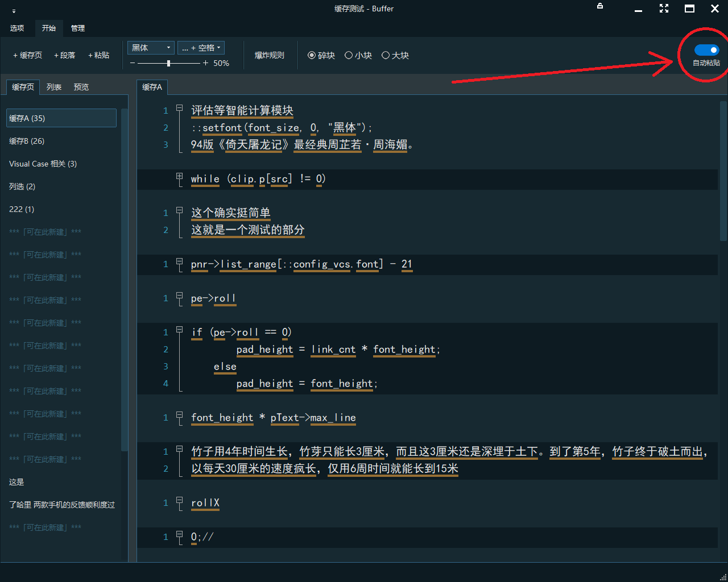Switch to the 管理 ribbon tab
The width and height of the screenshot is (728, 582).
(x=78, y=28)
